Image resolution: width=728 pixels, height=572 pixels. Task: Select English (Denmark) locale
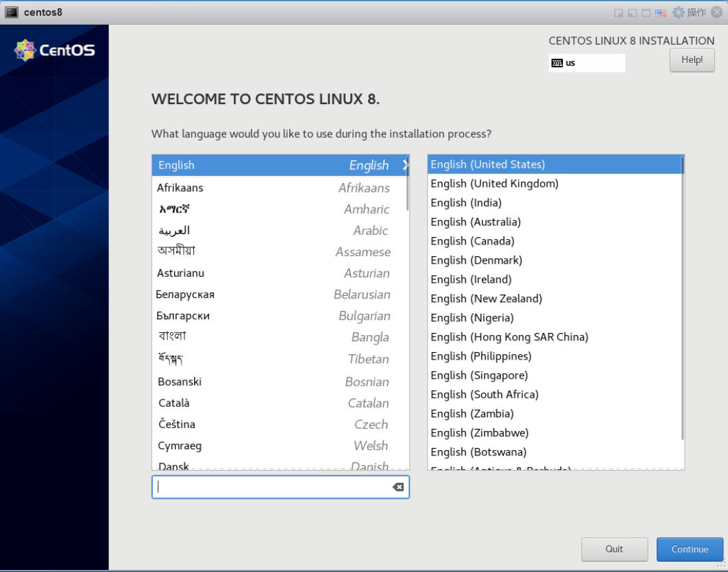pyautogui.click(x=555, y=260)
